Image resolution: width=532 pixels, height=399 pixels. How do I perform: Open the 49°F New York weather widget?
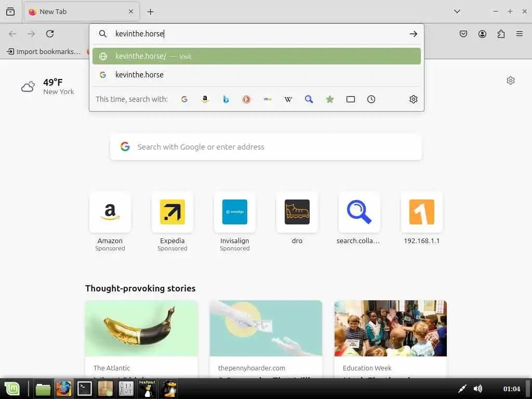click(47, 87)
